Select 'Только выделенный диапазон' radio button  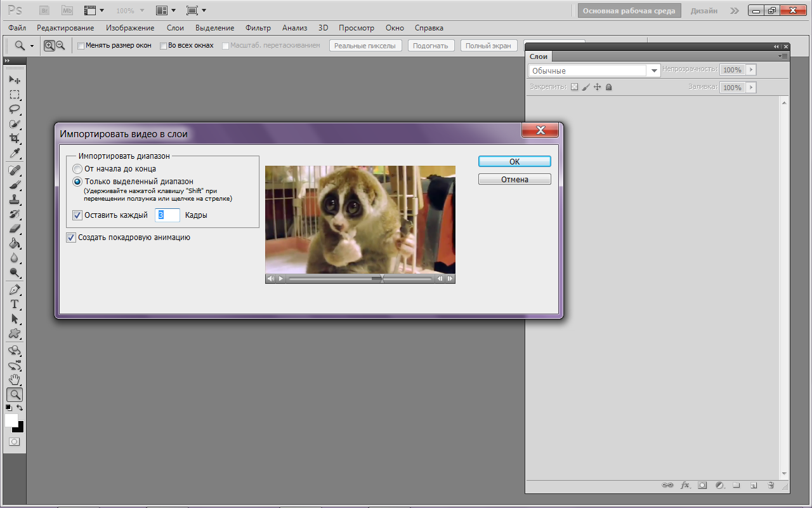[x=77, y=182]
